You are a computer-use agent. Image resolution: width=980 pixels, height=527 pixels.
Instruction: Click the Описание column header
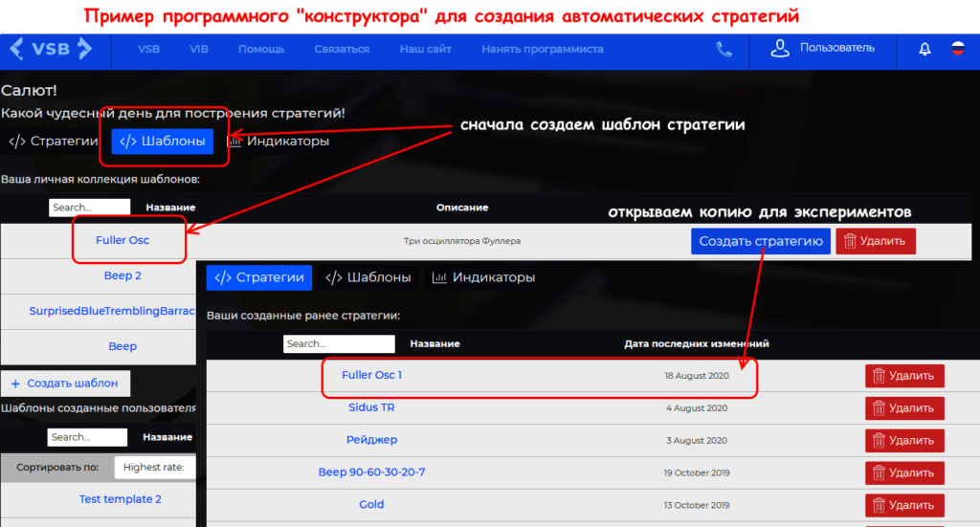[462, 208]
